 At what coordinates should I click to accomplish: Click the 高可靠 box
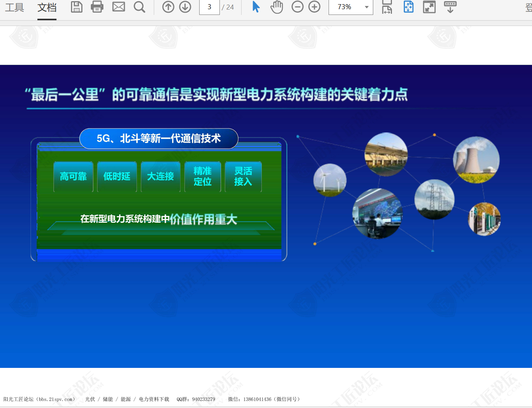(73, 176)
